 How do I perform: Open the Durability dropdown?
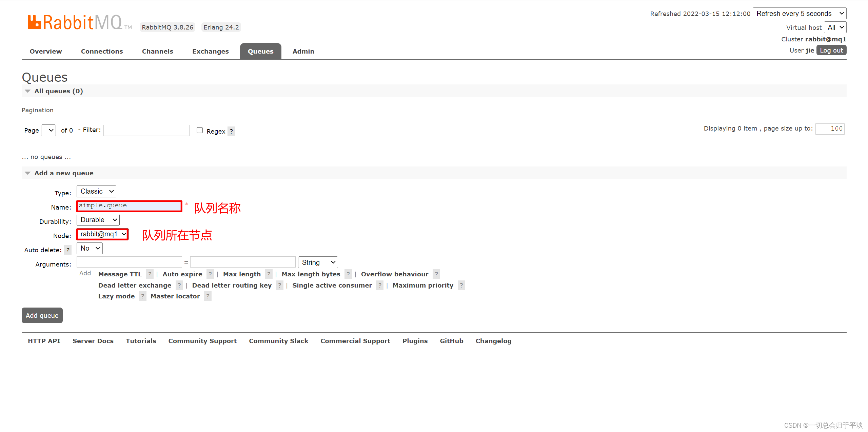tap(98, 220)
